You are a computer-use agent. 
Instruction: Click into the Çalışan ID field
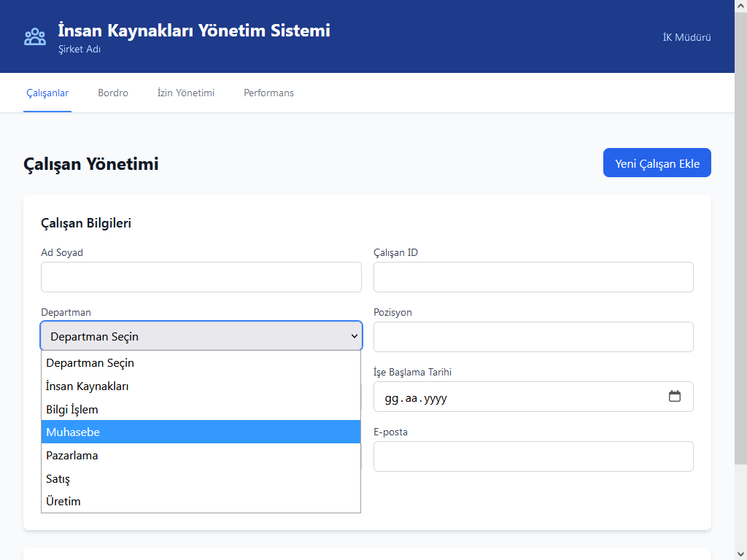533,277
